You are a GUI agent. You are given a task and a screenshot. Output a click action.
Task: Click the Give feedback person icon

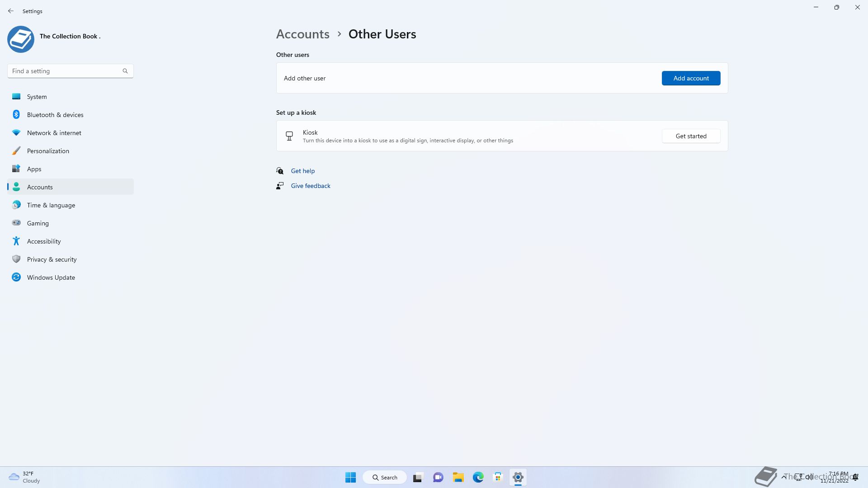click(280, 186)
